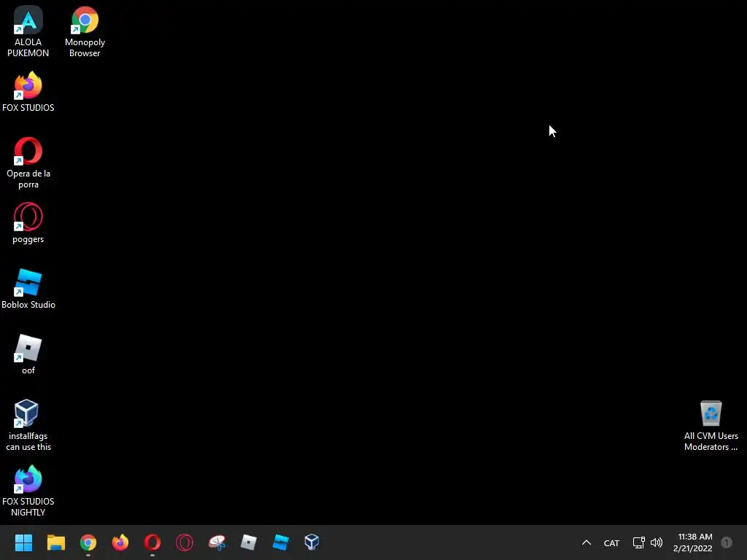Open the Windows Start menu
This screenshot has width=747, height=560.
pos(23,542)
